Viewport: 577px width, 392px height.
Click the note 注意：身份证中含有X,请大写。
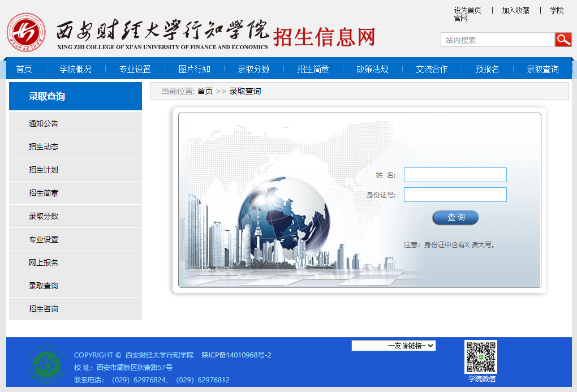point(449,245)
